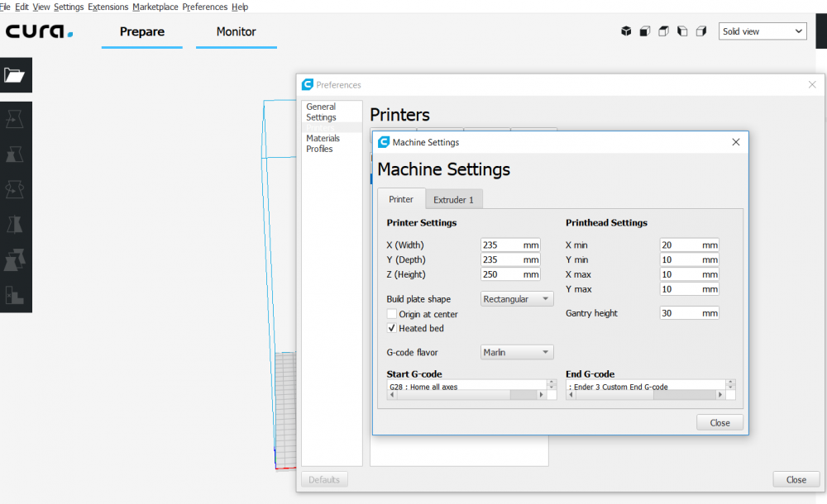This screenshot has width=827, height=504.
Task: Open the Monitor stage tab
Action: click(236, 32)
